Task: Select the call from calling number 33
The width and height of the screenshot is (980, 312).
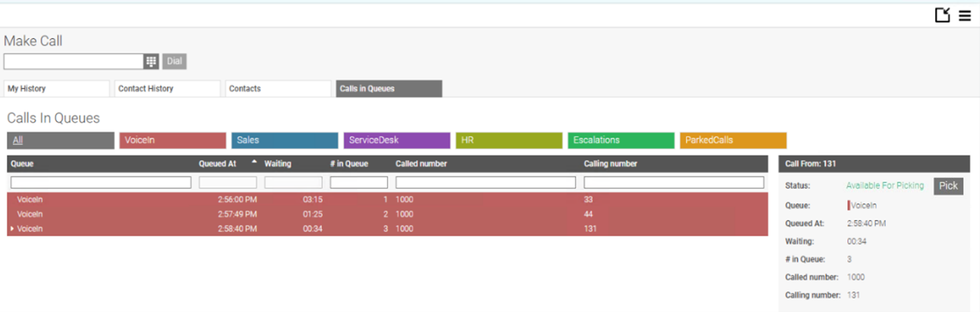Action: 588,200
